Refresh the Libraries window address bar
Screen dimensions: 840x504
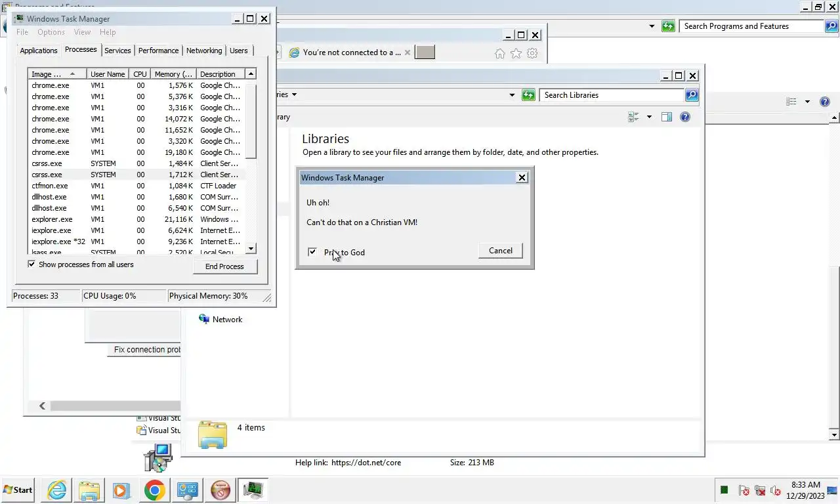[528, 95]
